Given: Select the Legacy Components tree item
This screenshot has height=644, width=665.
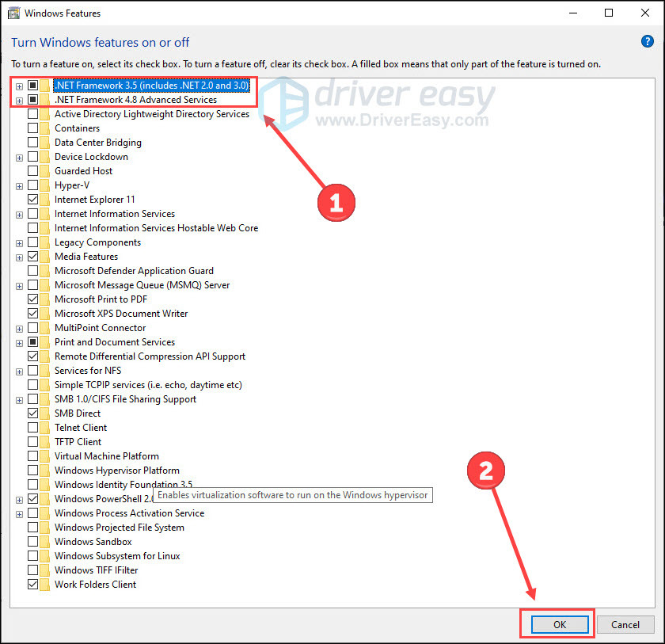Looking at the screenshot, I should click(x=97, y=242).
